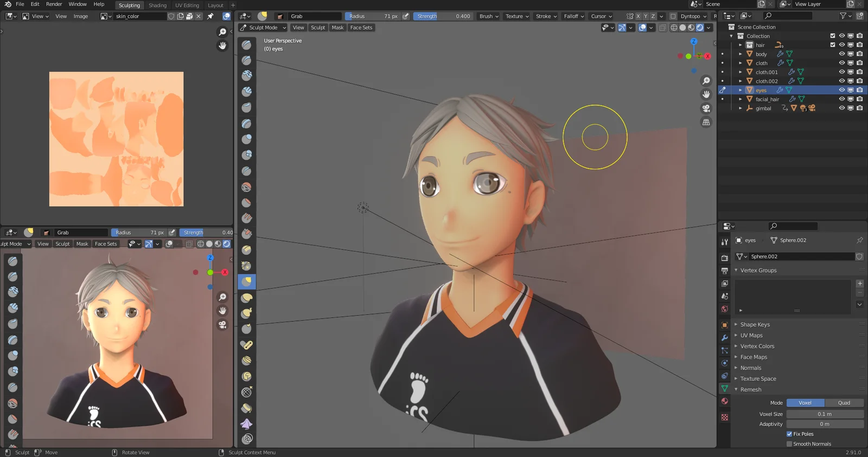
Task: Open the Sculpt Mode dropdown
Action: pyautogui.click(x=263, y=28)
